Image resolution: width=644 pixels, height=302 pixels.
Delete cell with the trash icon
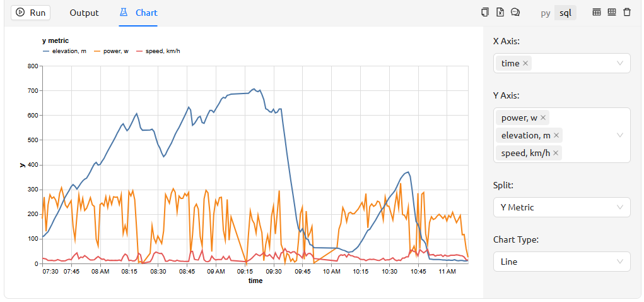coord(627,12)
